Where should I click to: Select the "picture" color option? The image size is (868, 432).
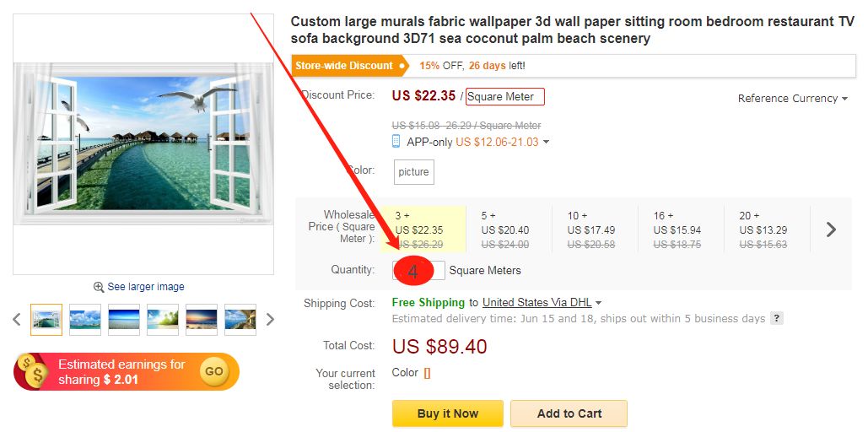coord(413,172)
